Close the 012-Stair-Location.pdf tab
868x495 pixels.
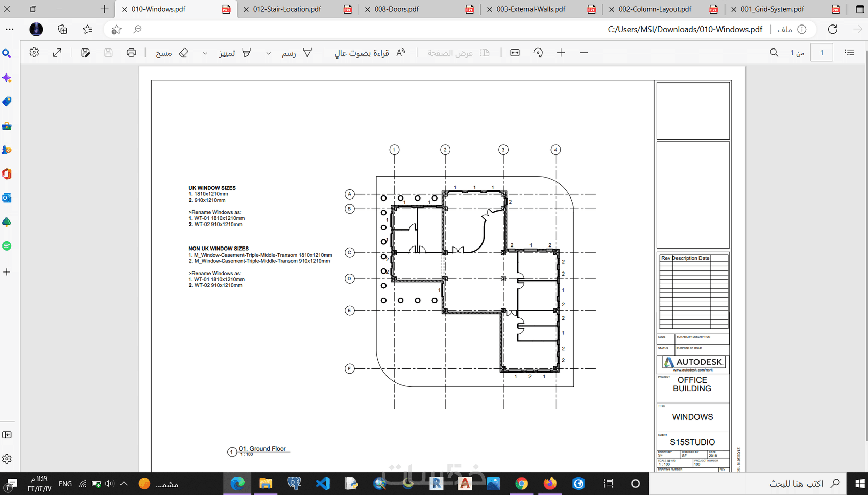coord(246,9)
